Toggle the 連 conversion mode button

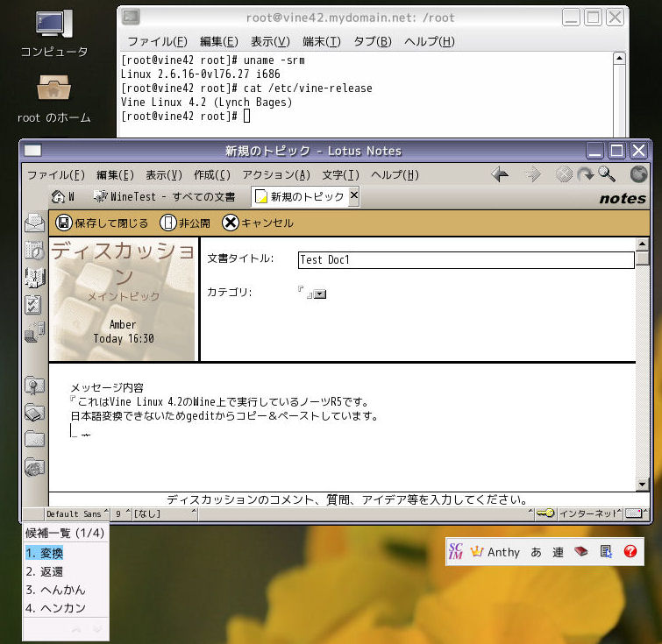click(x=559, y=552)
